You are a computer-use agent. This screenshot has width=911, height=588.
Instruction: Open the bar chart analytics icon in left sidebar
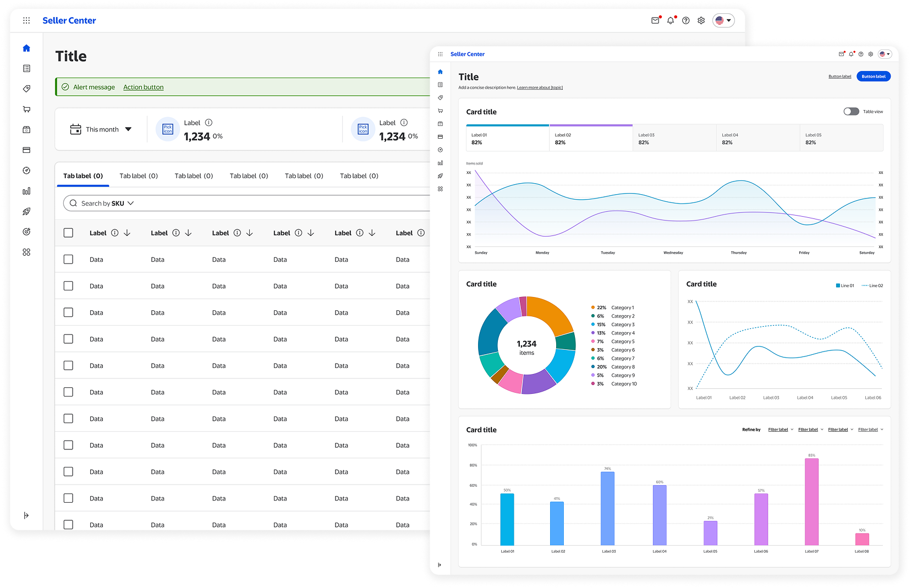click(x=26, y=191)
